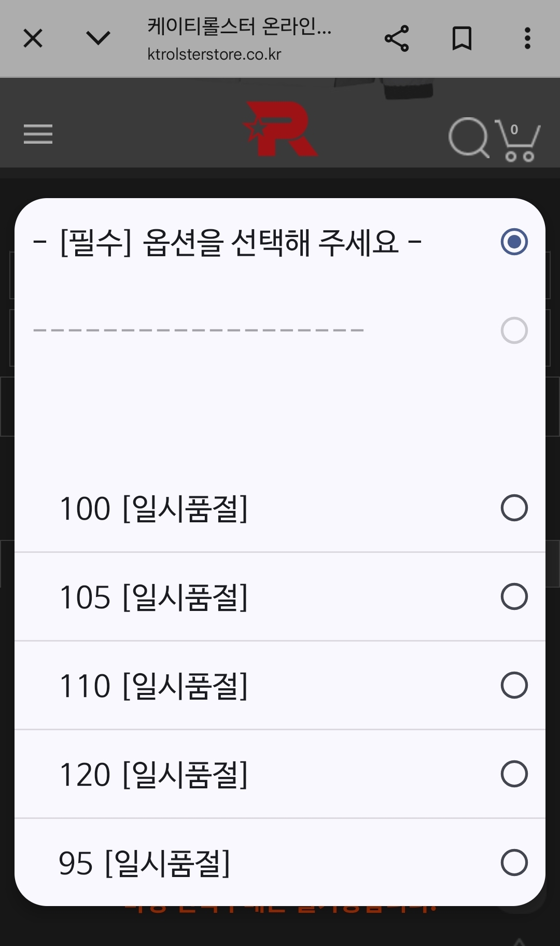This screenshot has width=560, height=946.
Task: Tap the 100 [일시품절] option label
Action: coord(153,508)
